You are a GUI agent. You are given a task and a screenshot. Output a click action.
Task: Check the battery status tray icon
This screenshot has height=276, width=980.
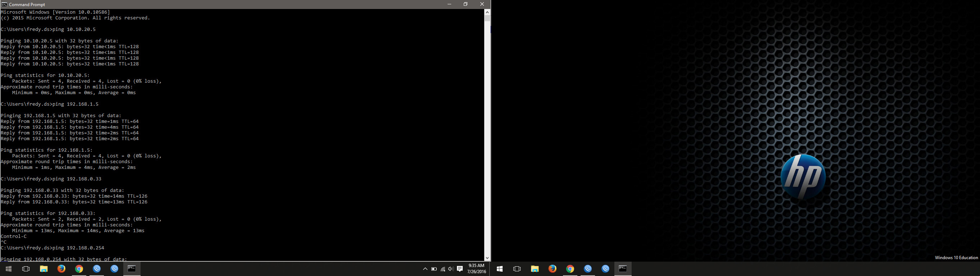(x=434, y=269)
